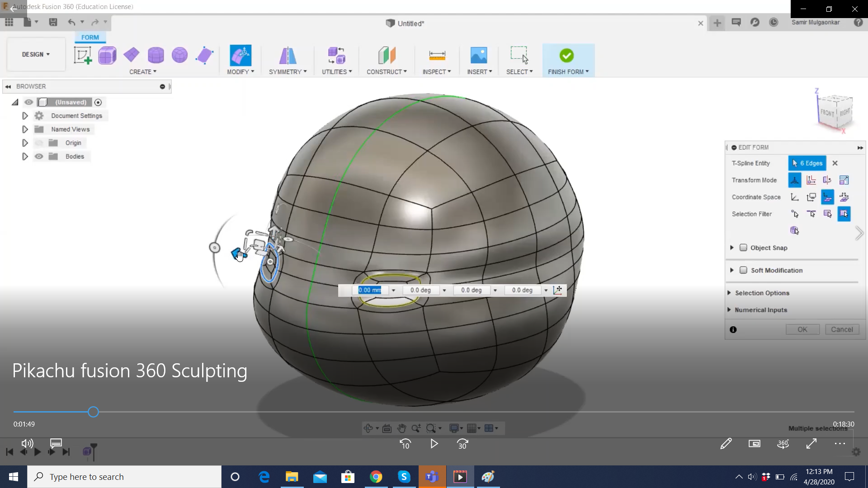Expand Named Views tree node

click(x=25, y=129)
